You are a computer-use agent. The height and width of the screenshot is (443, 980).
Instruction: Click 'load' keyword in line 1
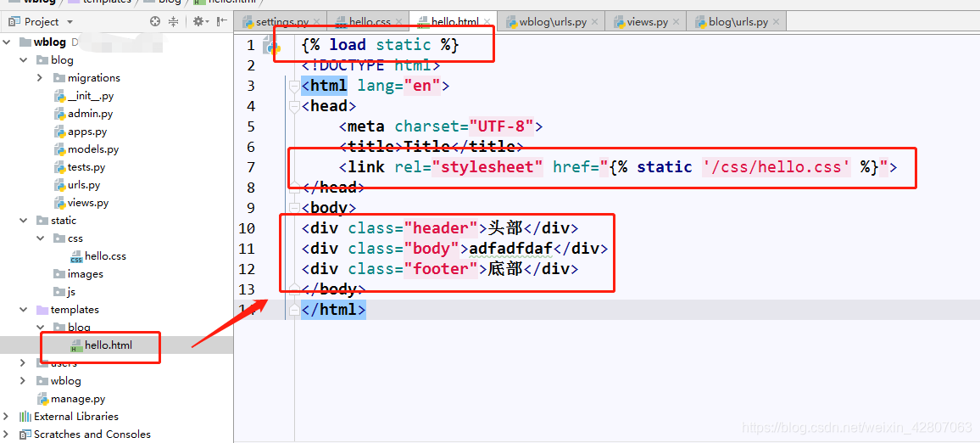coord(348,45)
